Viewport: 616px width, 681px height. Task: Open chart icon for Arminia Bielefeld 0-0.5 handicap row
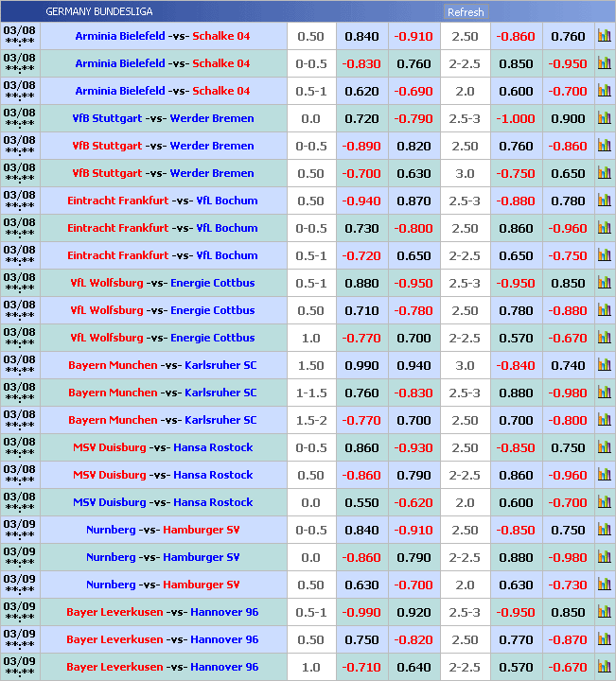pyautogui.click(x=605, y=63)
